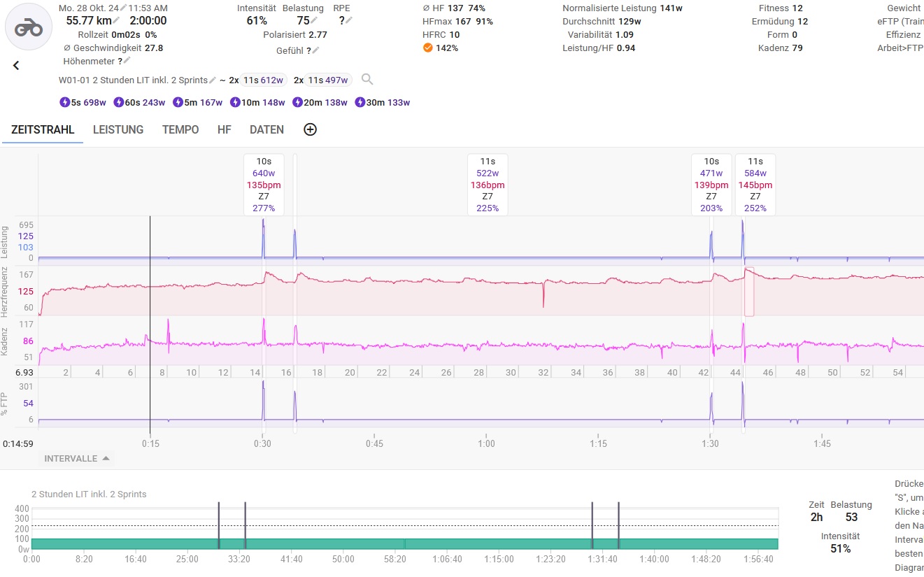924x577 pixels.
Task: Click the Kadenz 79 stat in header
Action: [x=780, y=48]
